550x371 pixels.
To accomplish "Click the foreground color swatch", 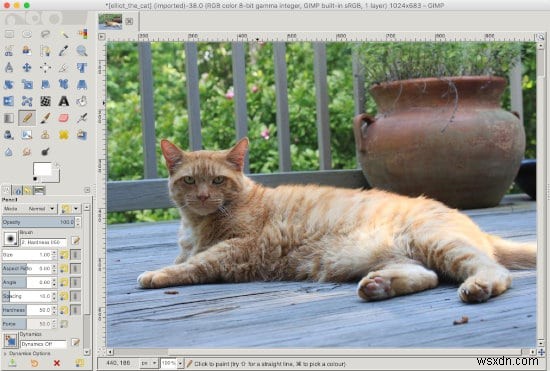I will [x=42, y=169].
